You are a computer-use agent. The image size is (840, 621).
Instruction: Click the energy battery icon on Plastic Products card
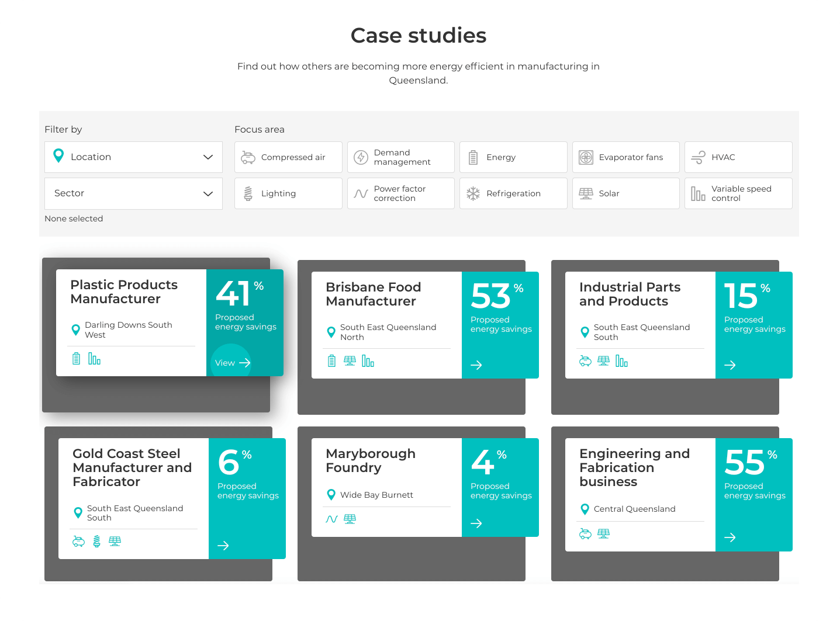pos(76,359)
